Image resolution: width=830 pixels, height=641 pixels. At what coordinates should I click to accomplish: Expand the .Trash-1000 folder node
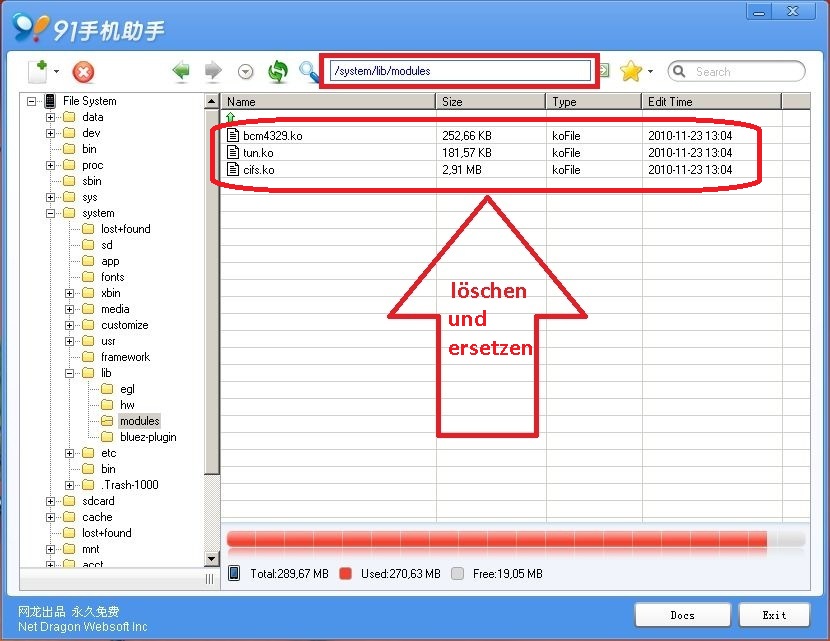69,485
